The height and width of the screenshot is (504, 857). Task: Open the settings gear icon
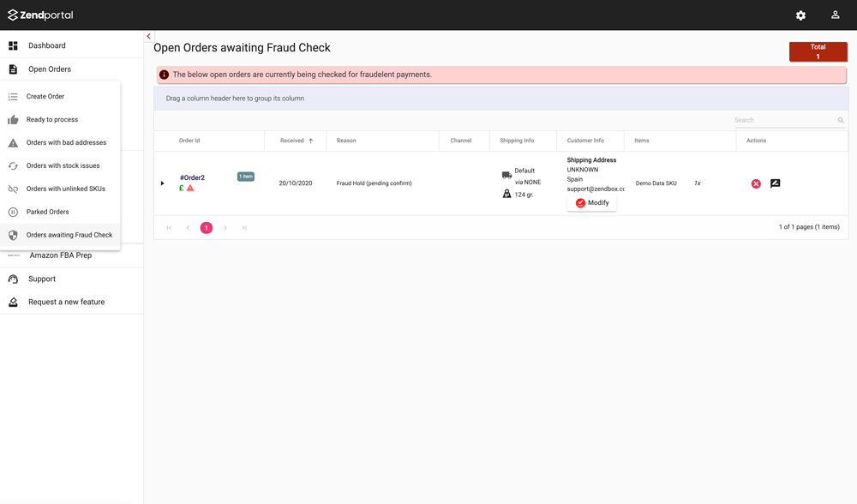tap(800, 15)
